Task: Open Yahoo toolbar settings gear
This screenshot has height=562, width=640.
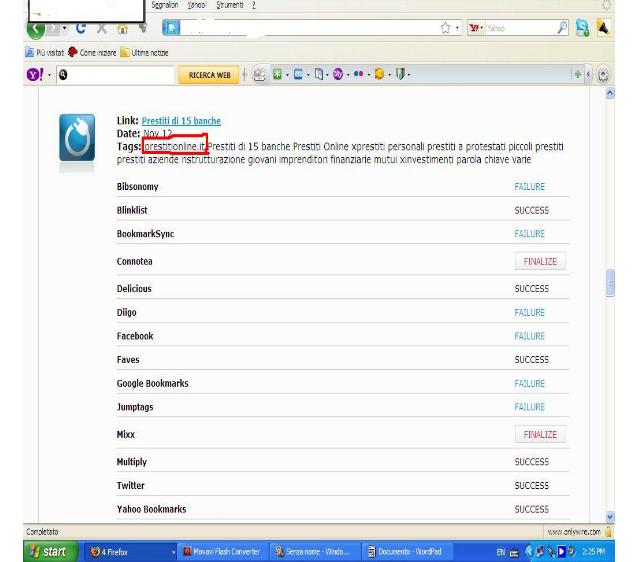Action: point(603,75)
